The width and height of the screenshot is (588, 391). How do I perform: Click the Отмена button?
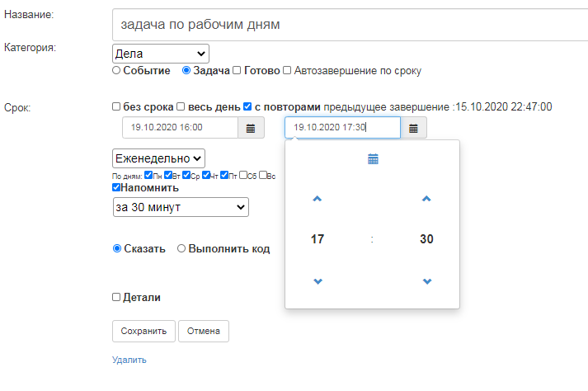pyautogui.click(x=204, y=331)
